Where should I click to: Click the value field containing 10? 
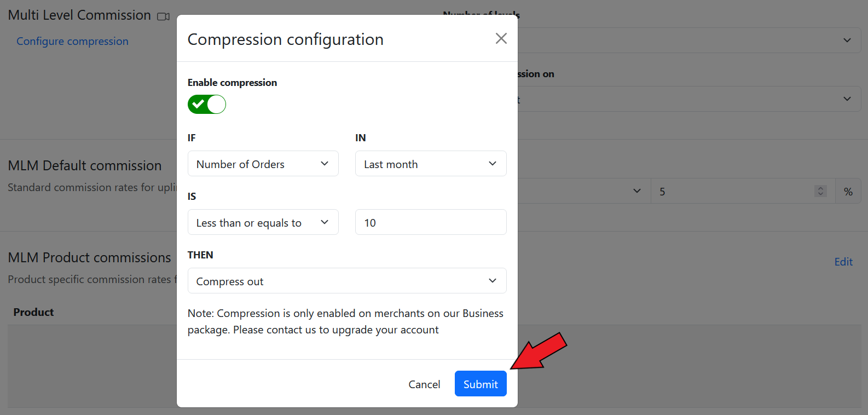[x=430, y=222]
